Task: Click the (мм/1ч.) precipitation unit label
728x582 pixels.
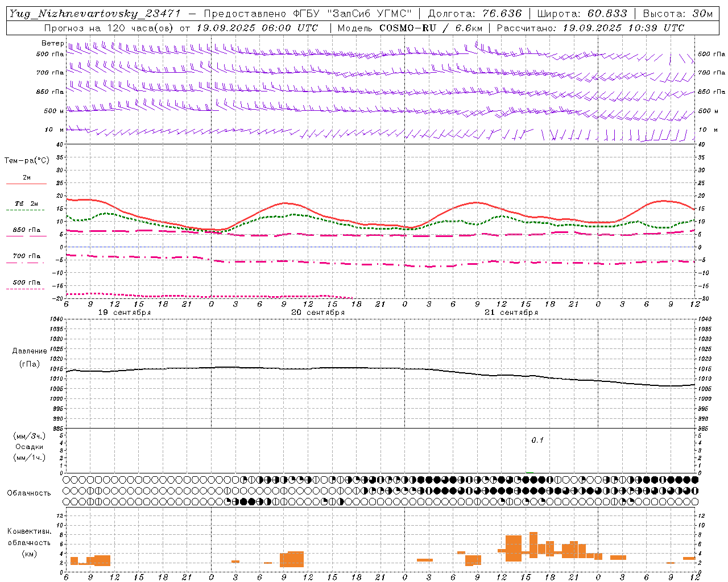Action: pyautogui.click(x=30, y=458)
